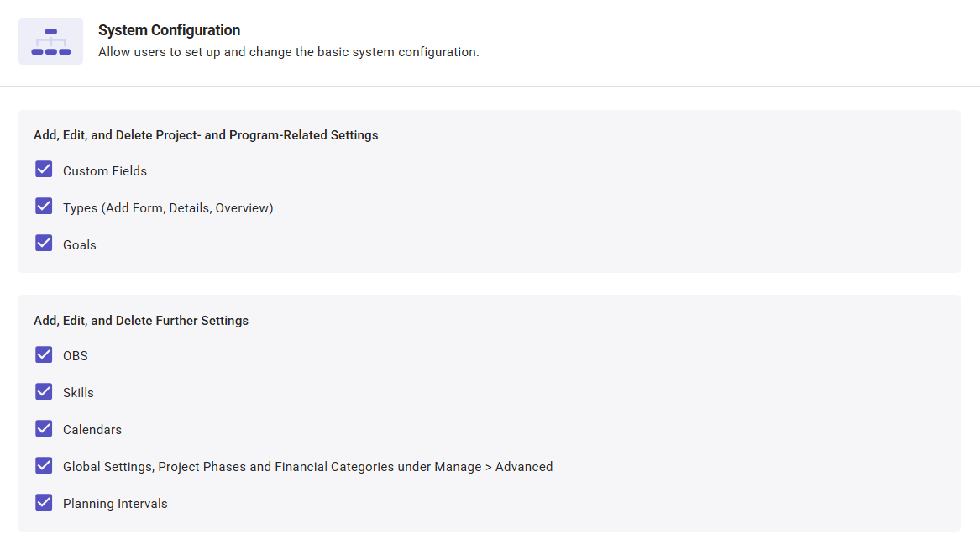Toggle the Types (Add Form, Details, Overview) checkbox
The height and width of the screenshot is (550, 980).
(x=44, y=207)
